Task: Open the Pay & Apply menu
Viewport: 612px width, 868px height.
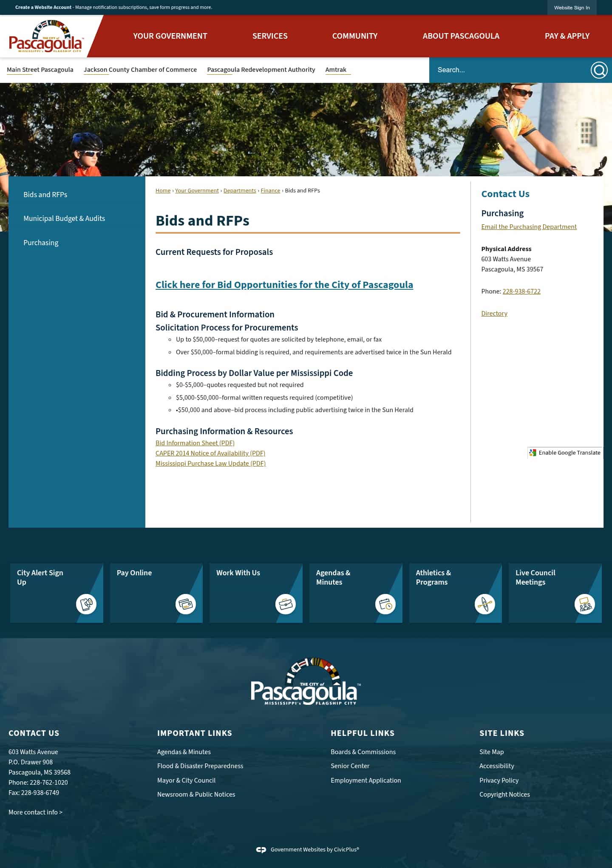Action: 567,36
